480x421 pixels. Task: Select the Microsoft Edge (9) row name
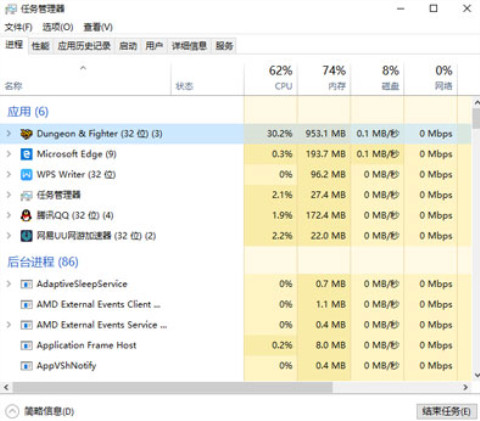pyautogui.click(x=76, y=154)
